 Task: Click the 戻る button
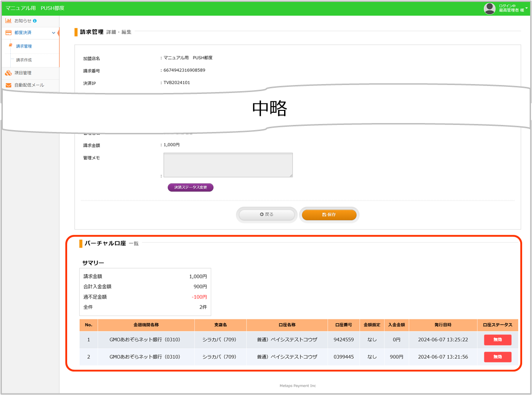point(267,215)
